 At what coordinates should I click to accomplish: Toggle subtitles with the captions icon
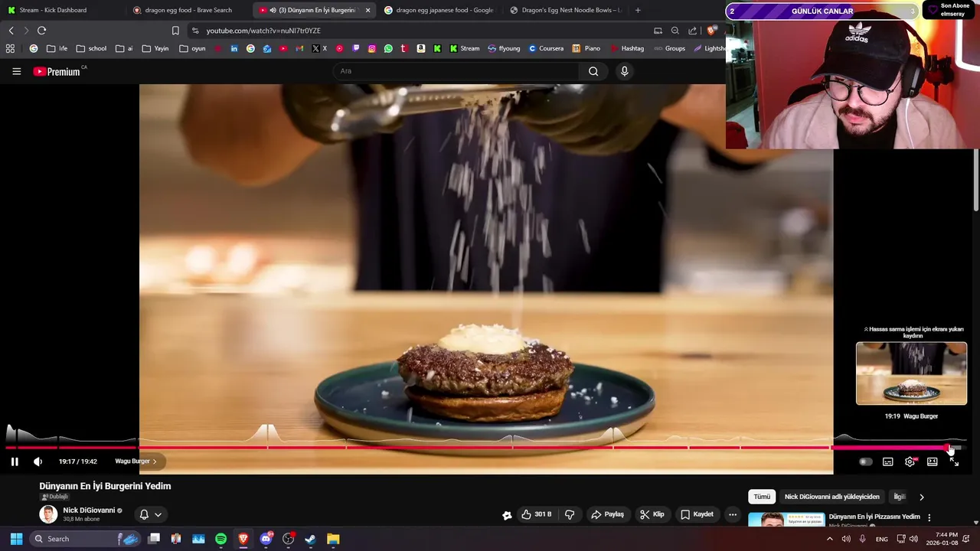[887, 461]
